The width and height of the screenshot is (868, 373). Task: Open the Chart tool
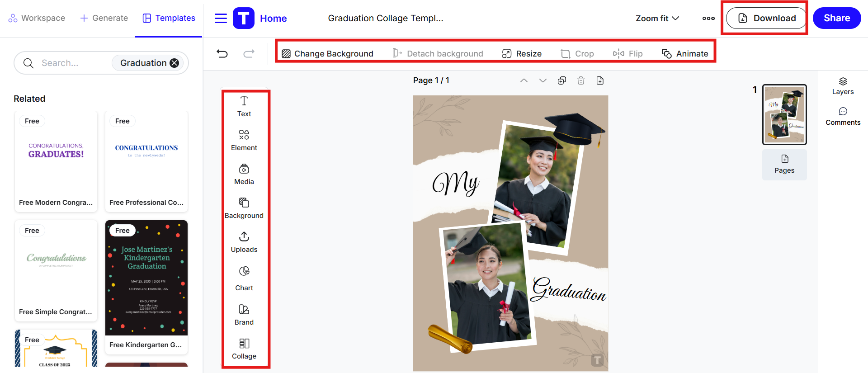tap(244, 279)
